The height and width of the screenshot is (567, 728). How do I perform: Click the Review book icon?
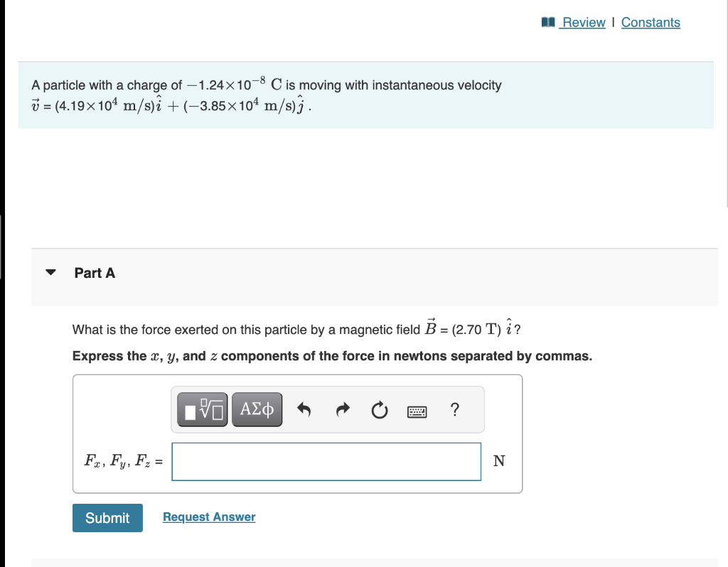point(547,22)
